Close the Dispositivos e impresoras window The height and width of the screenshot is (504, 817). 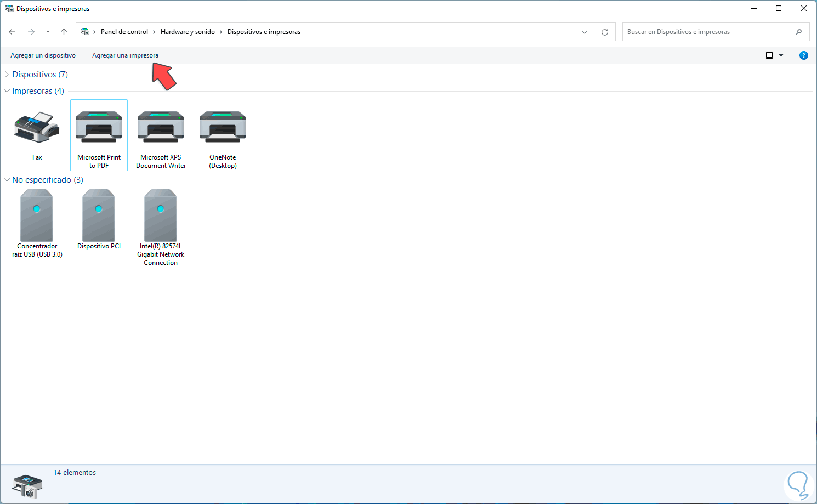point(804,8)
